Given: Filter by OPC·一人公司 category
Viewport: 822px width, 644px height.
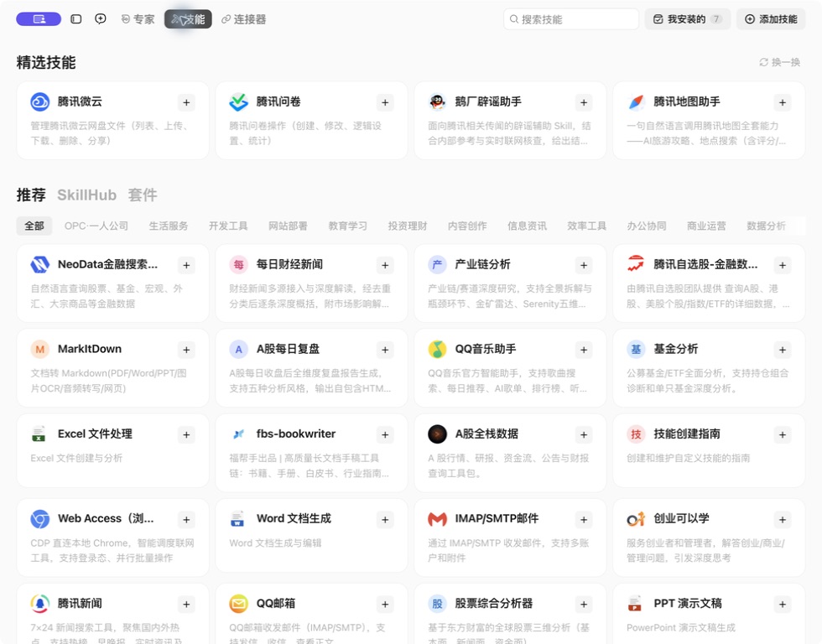Looking at the screenshot, I should 96,226.
